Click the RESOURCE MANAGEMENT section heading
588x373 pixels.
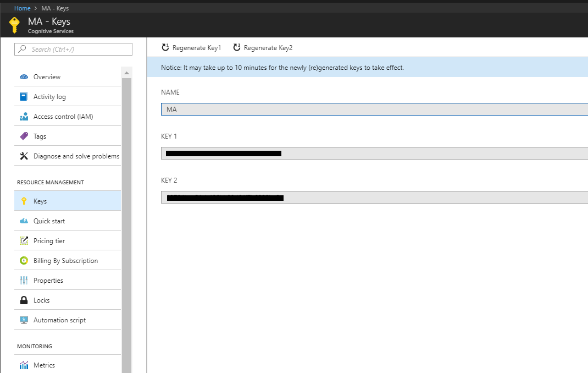(x=51, y=182)
